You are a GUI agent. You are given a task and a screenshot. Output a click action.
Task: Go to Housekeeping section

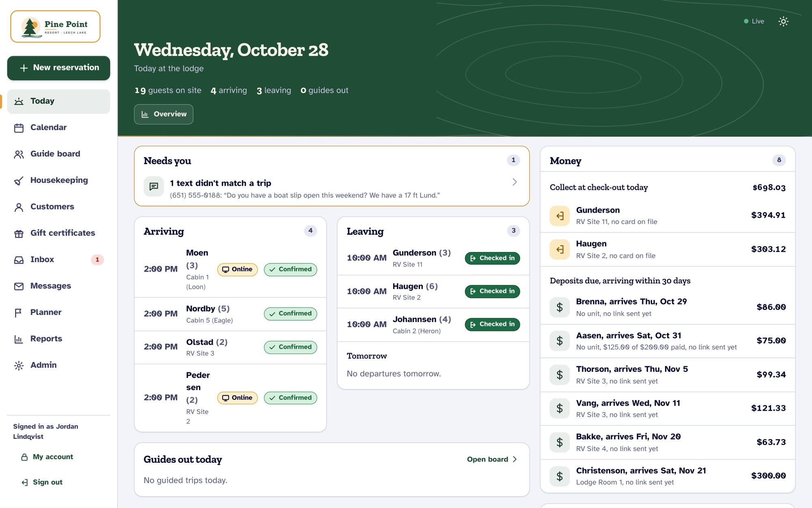point(58,180)
